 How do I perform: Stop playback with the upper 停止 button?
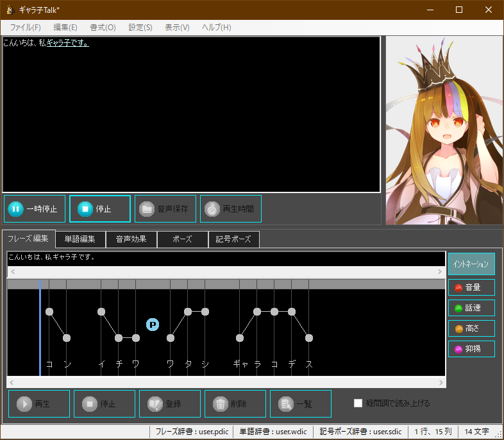[100, 209]
